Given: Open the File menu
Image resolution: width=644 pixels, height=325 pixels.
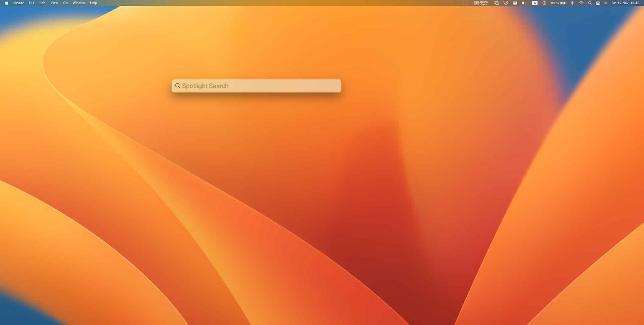Looking at the screenshot, I should coord(32,3).
